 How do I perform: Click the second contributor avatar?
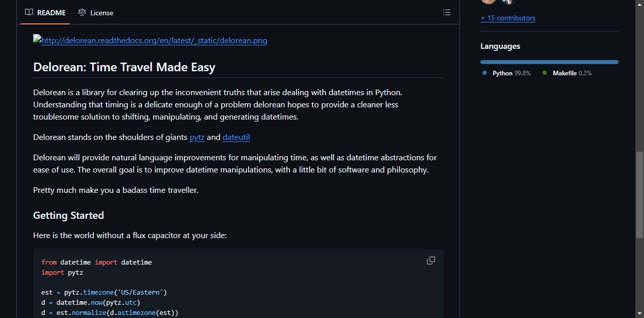click(508, 2)
